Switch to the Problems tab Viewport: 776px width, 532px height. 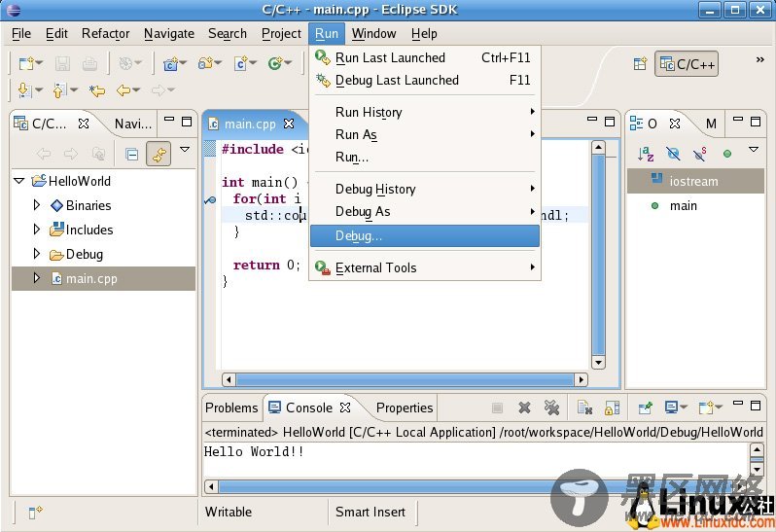click(x=231, y=408)
